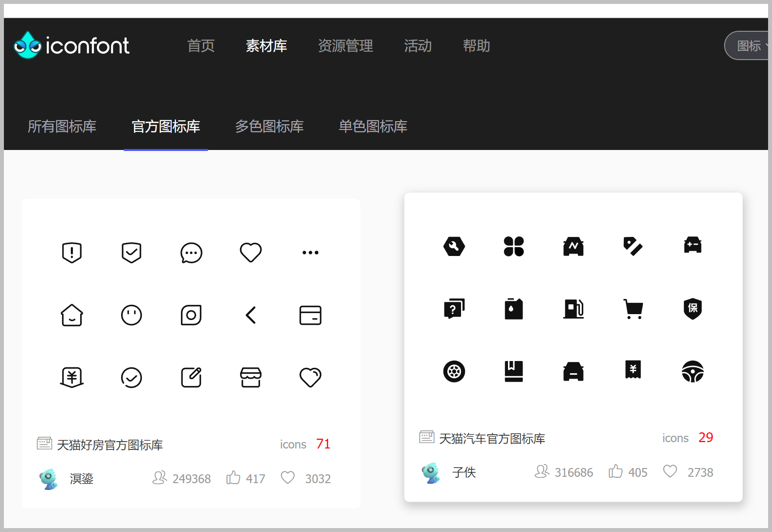Select the circle checkmark icon
The width and height of the screenshot is (772, 532).
pyautogui.click(x=132, y=378)
